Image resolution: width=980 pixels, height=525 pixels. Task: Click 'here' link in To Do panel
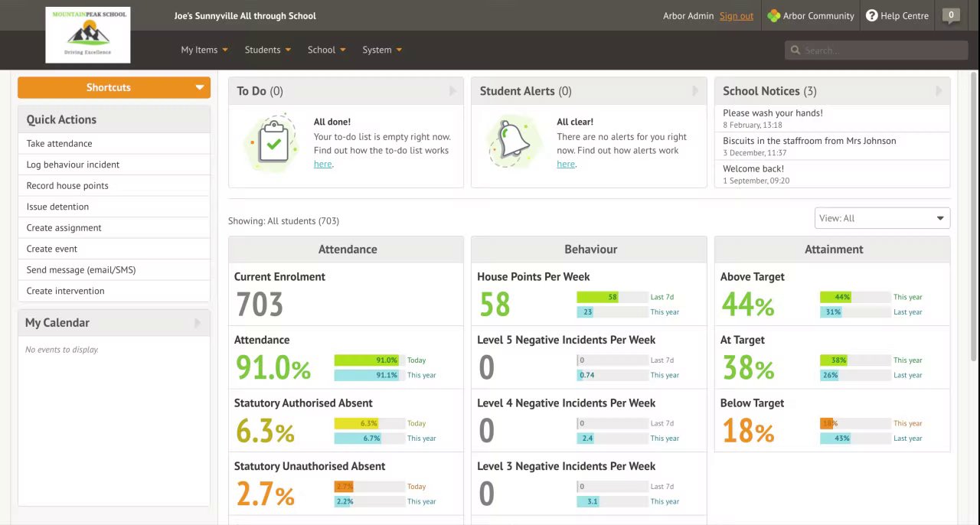pos(322,164)
